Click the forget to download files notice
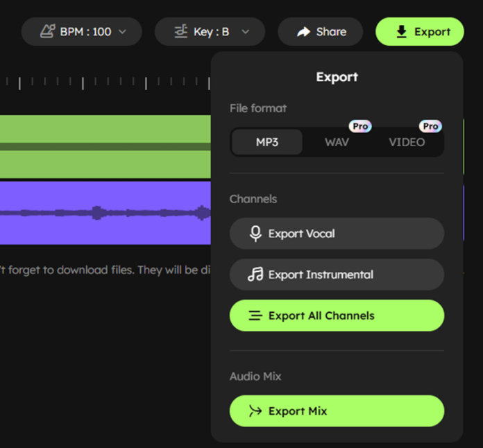The width and height of the screenshot is (483, 448). point(105,270)
